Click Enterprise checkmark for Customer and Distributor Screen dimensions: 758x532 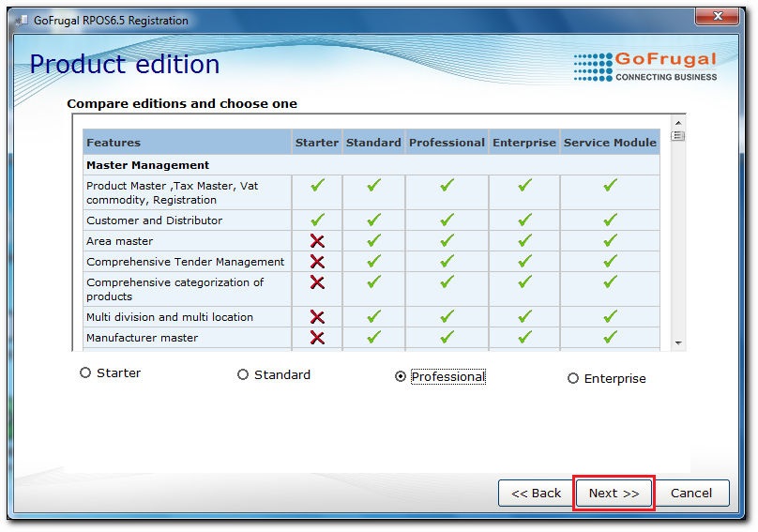pyautogui.click(x=524, y=220)
